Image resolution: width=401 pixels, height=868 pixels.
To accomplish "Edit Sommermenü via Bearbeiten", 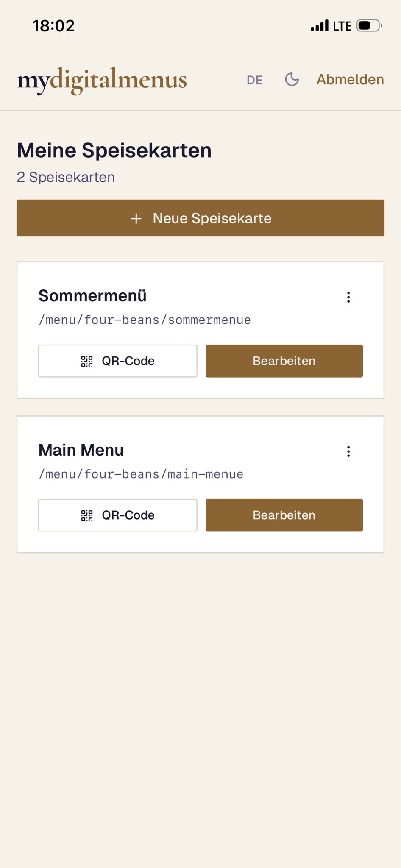I will (x=284, y=361).
